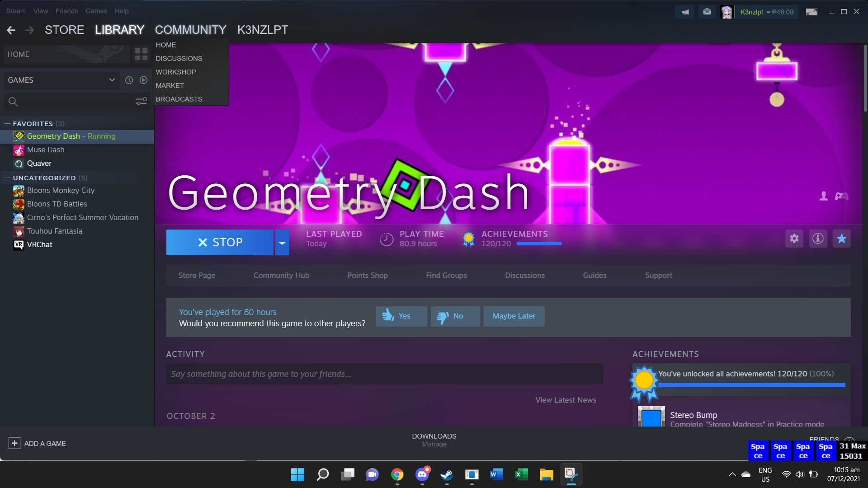The height and width of the screenshot is (488, 868).
Task: Click the single-player person icon
Action: [824, 196]
